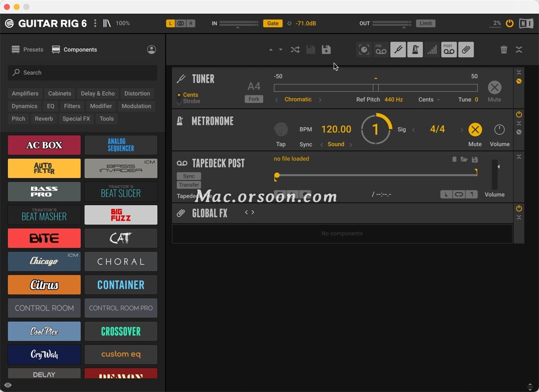Switch to the Components tab

(74, 49)
